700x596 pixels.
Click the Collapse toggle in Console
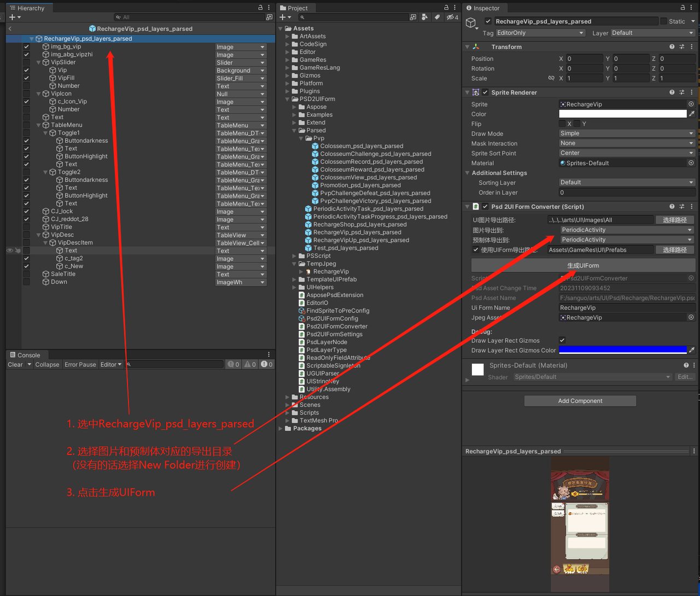[47, 365]
